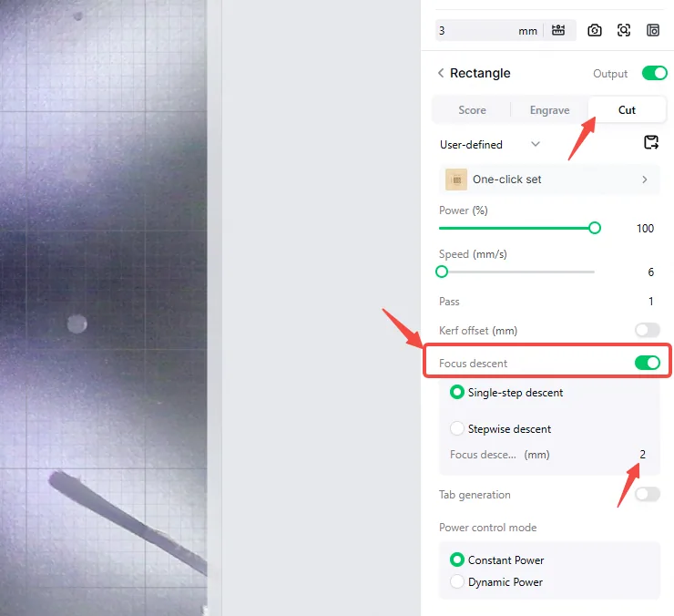Click the Speed slider handle

pos(442,272)
